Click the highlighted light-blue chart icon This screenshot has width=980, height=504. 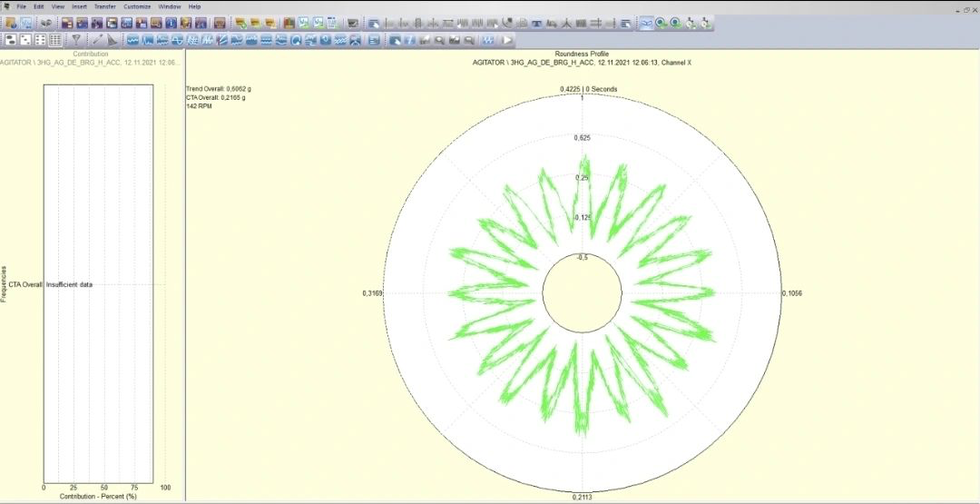[x=25, y=23]
